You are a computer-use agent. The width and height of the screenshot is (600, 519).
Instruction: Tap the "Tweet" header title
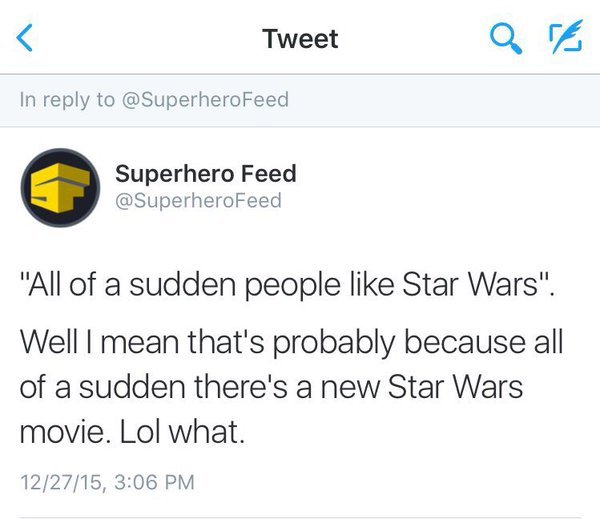click(x=300, y=39)
